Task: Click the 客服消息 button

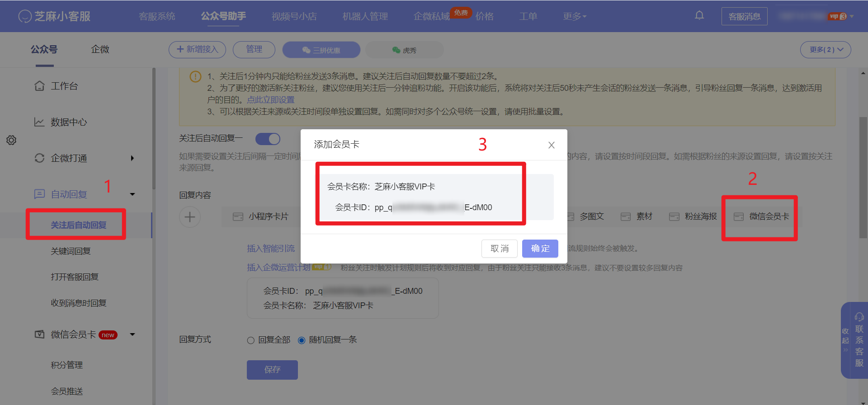Action: pos(745,16)
